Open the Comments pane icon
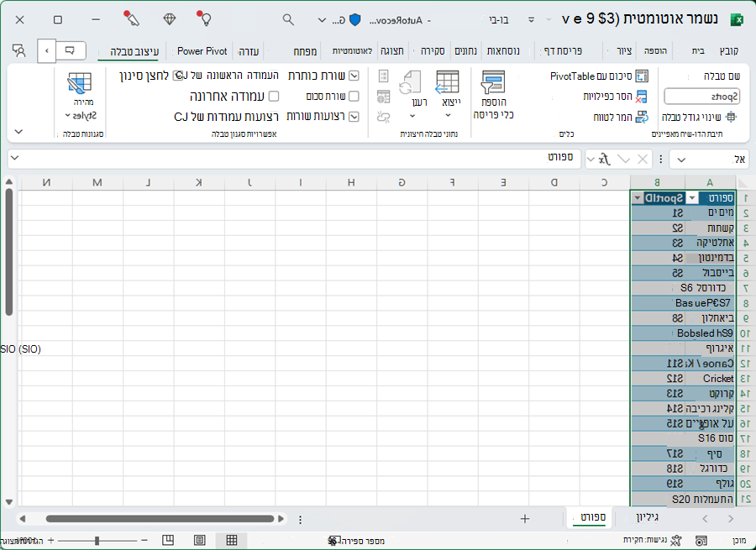 (x=71, y=50)
